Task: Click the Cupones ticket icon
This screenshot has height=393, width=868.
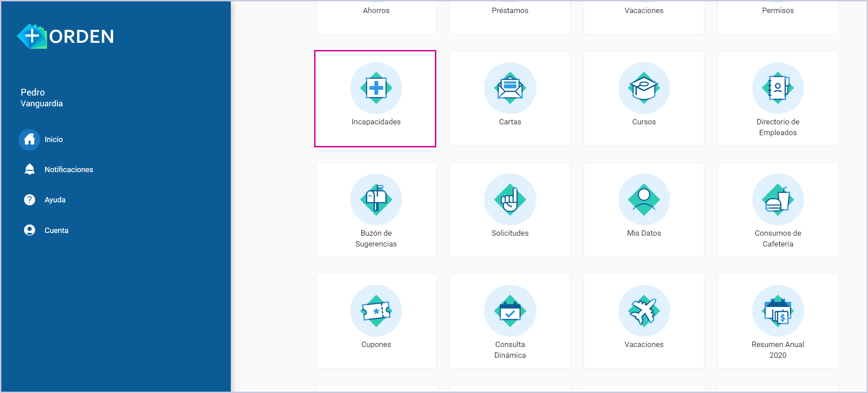Action: (376, 311)
